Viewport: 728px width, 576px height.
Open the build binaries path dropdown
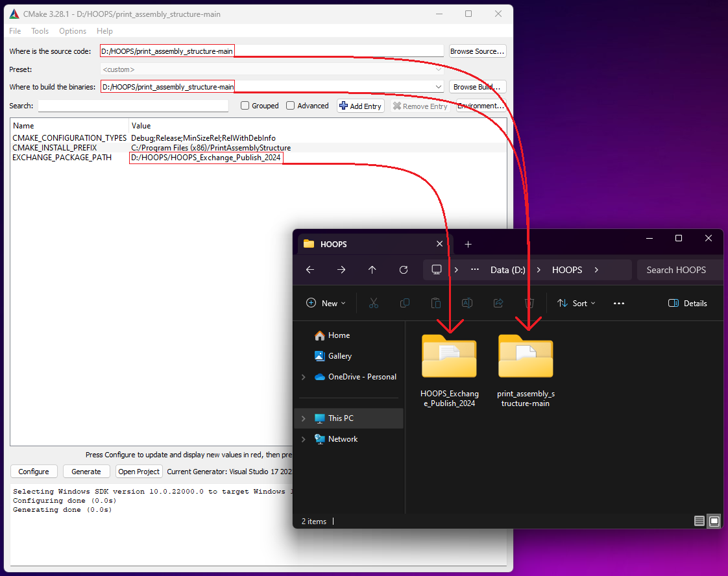[438, 86]
